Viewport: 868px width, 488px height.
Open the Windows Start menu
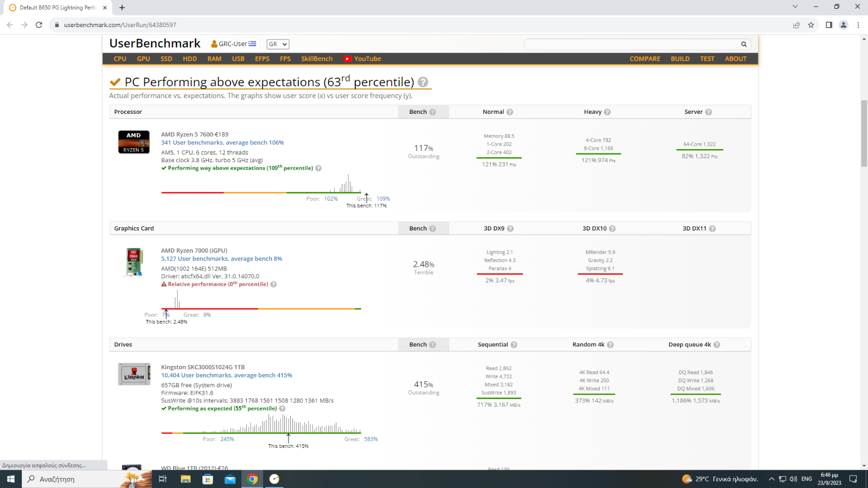point(10,479)
